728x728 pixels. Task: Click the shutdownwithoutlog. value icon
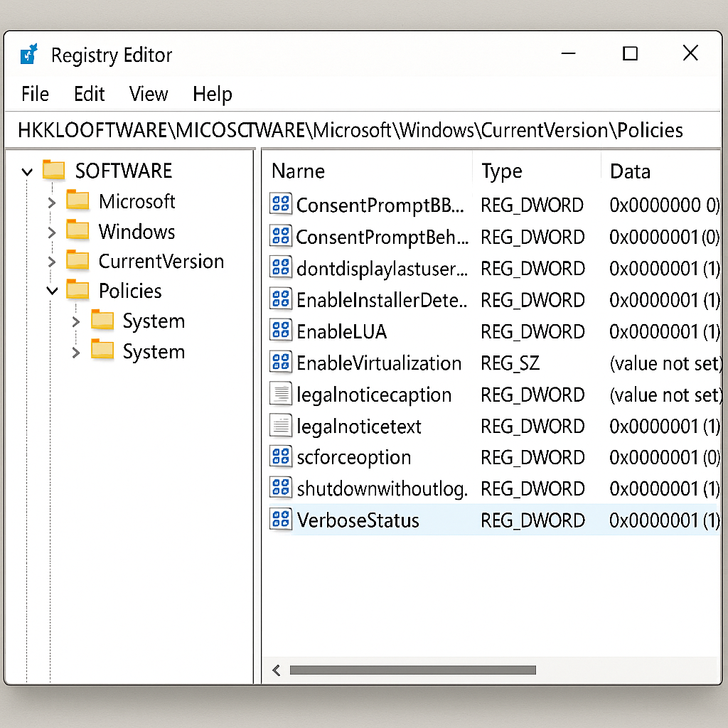pyautogui.click(x=281, y=488)
